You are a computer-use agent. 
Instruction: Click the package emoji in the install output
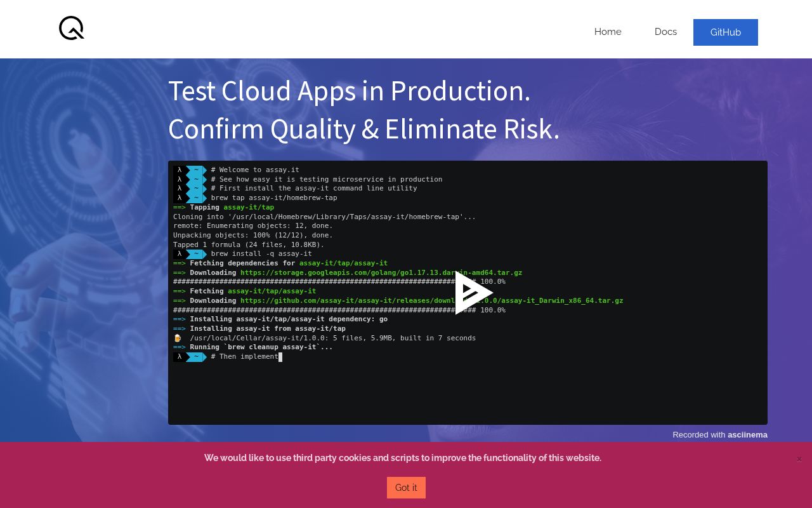pyautogui.click(x=178, y=338)
